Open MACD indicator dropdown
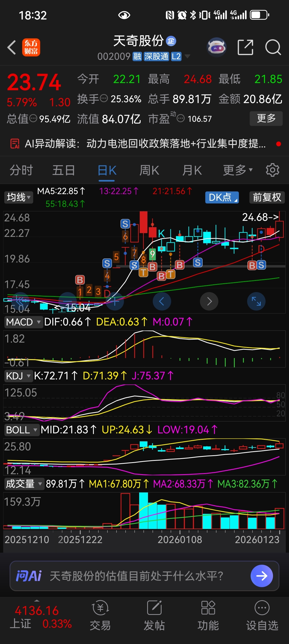This screenshot has height=644, width=289. tap(23, 322)
